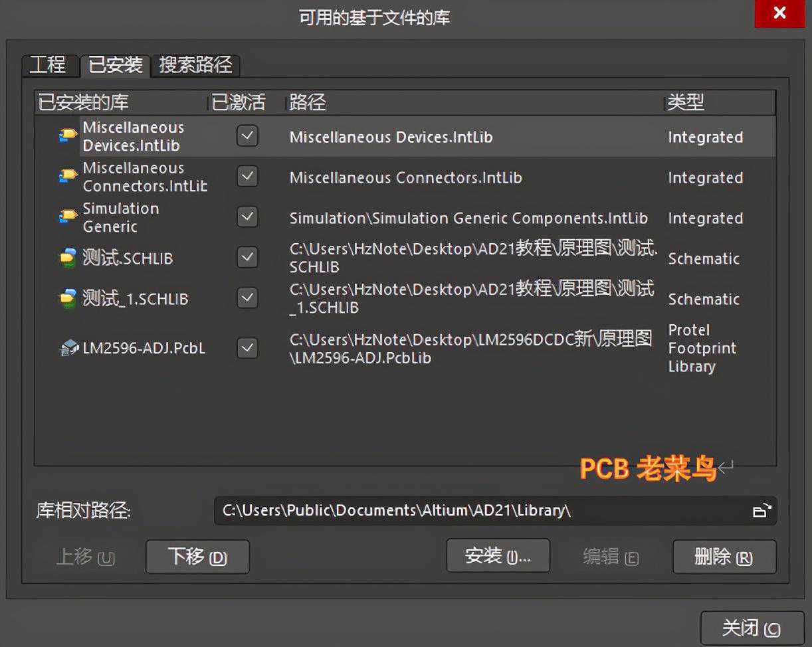Click the 库相对路径 input field

pos(478,511)
